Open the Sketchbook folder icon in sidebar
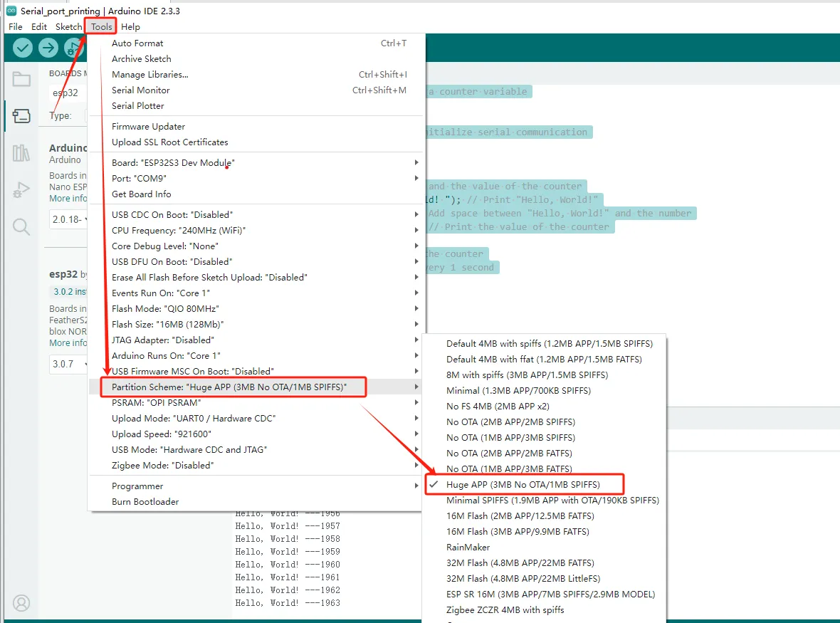 tap(21, 79)
